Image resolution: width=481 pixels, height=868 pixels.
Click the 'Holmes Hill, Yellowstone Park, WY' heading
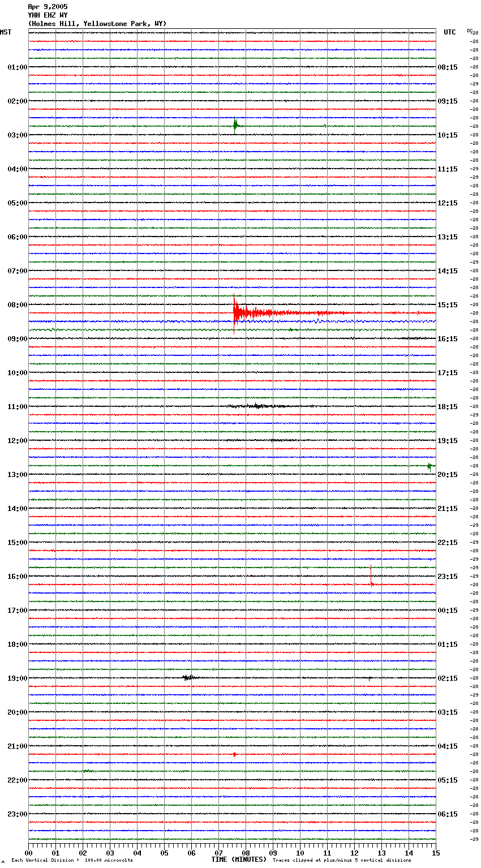pos(97,24)
